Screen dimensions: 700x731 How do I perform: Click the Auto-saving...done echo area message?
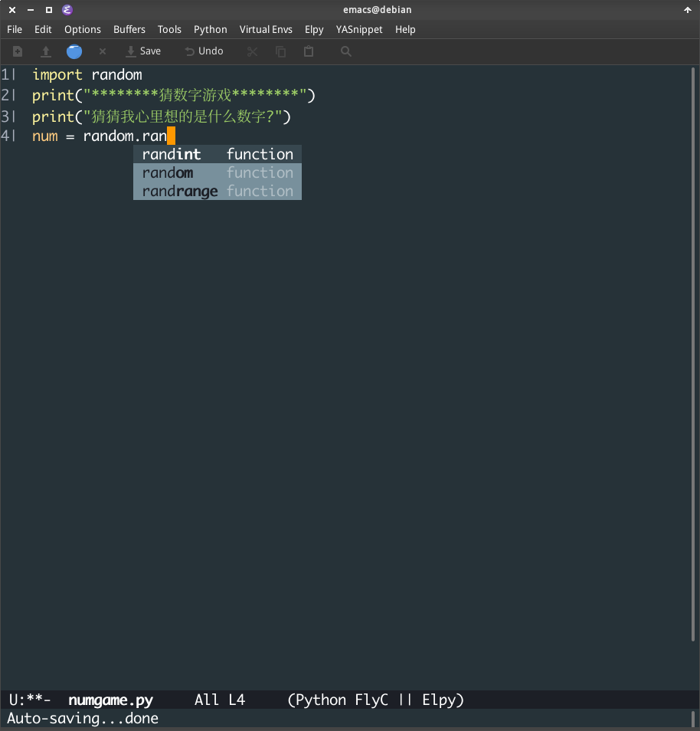tap(83, 719)
